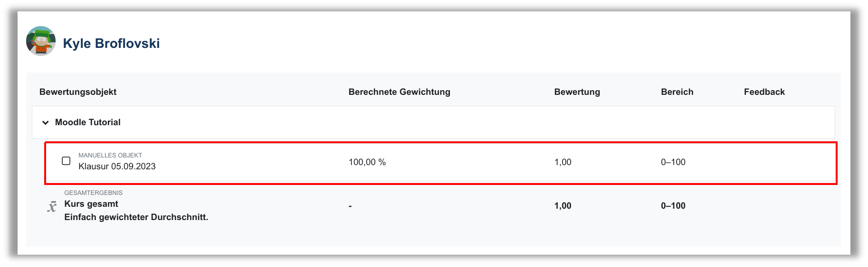Click Kyle Broflovski's profile avatar
The height and width of the screenshot is (267, 868).
41,41
